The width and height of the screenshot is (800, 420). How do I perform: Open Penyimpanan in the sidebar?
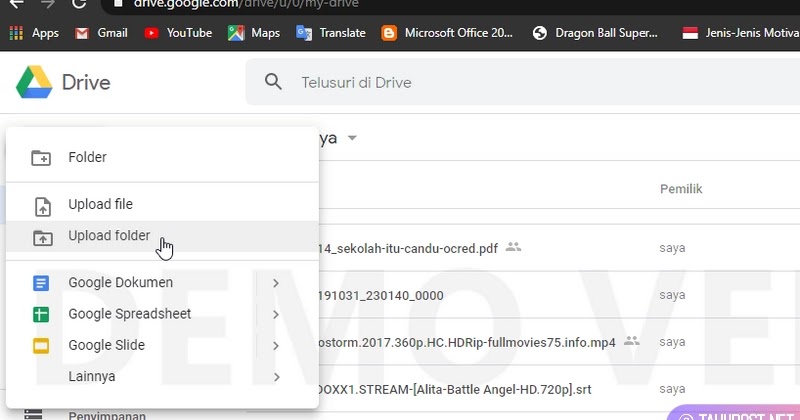click(x=107, y=415)
